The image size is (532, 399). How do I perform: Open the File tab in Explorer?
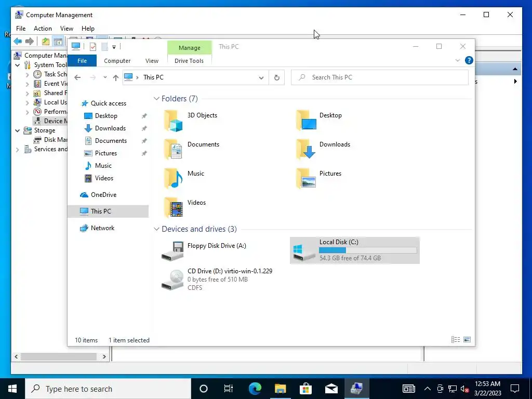coord(82,61)
